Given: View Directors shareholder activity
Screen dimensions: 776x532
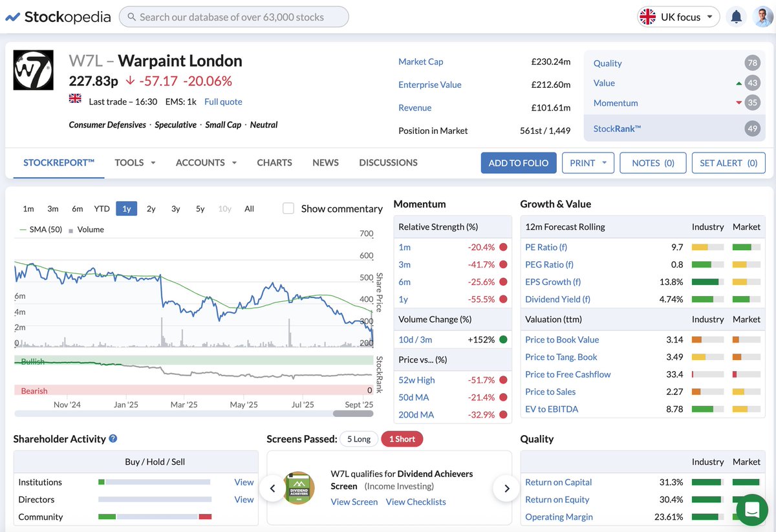Looking at the screenshot, I should (x=244, y=499).
